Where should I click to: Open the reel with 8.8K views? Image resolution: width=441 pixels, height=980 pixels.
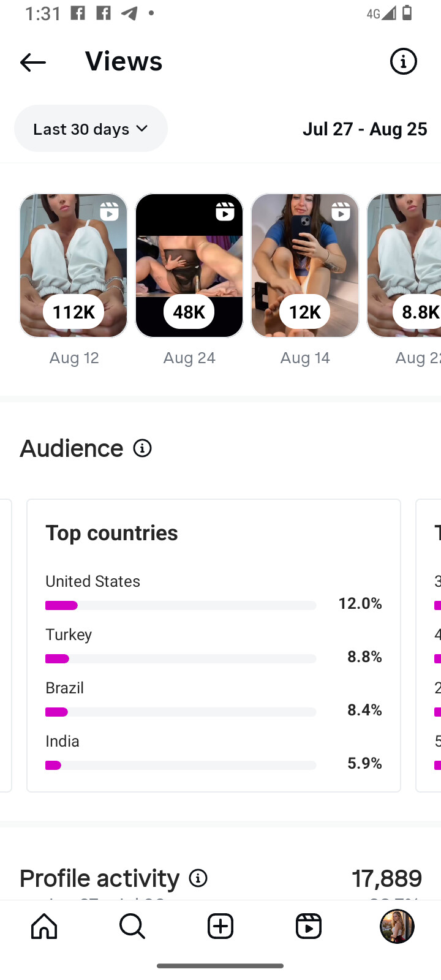(x=405, y=265)
